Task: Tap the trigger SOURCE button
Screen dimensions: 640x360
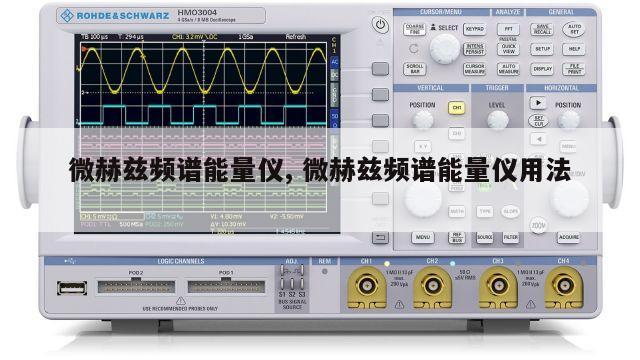Action: tap(485, 237)
